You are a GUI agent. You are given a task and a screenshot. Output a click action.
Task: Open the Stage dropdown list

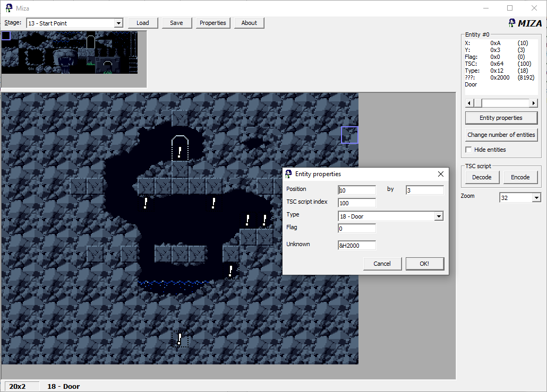coord(118,23)
